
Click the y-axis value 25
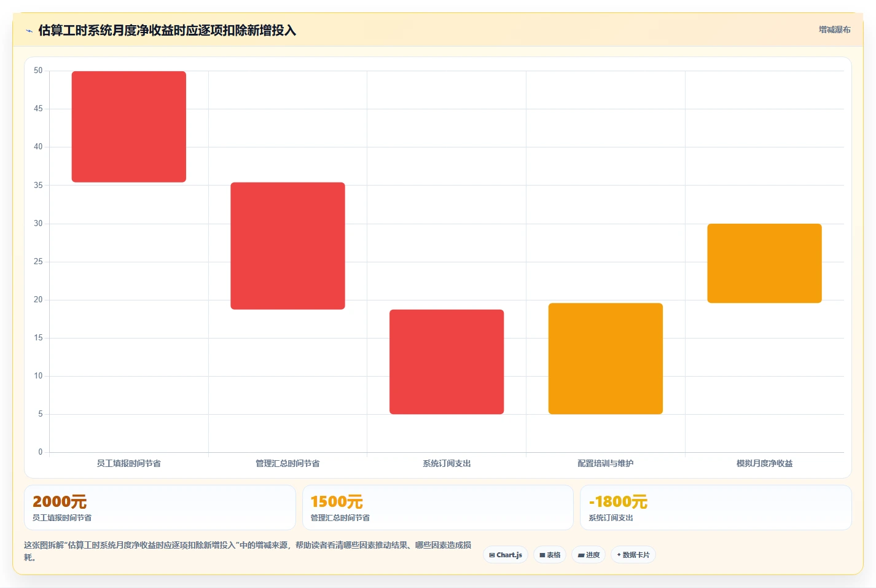point(38,262)
